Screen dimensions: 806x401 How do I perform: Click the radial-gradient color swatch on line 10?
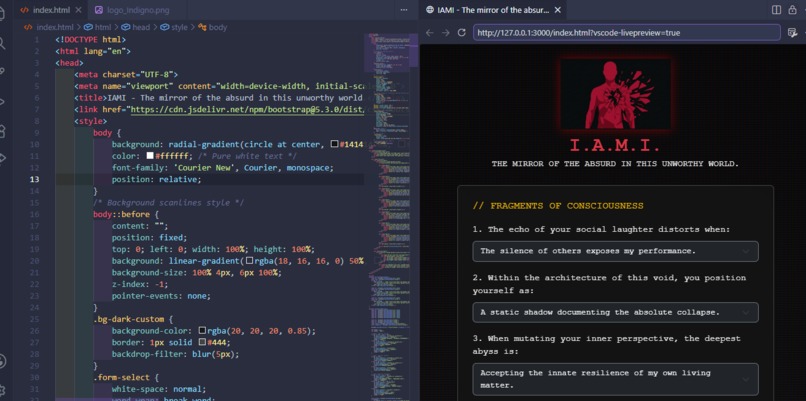tap(334, 144)
